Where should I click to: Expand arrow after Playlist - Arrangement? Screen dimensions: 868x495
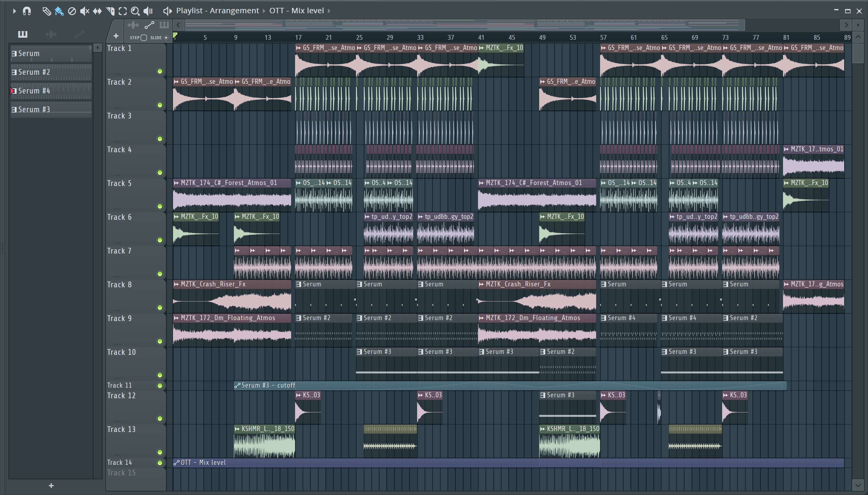tap(264, 11)
